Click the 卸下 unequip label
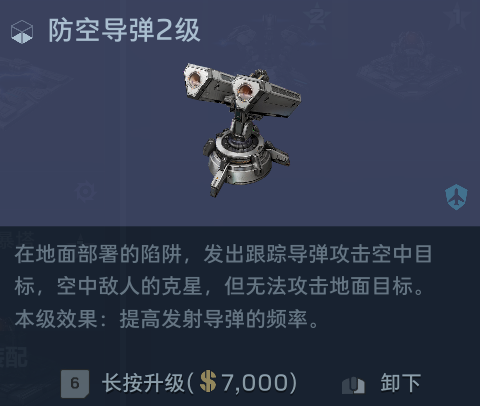 pyautogui.click(x=400, y=383)
